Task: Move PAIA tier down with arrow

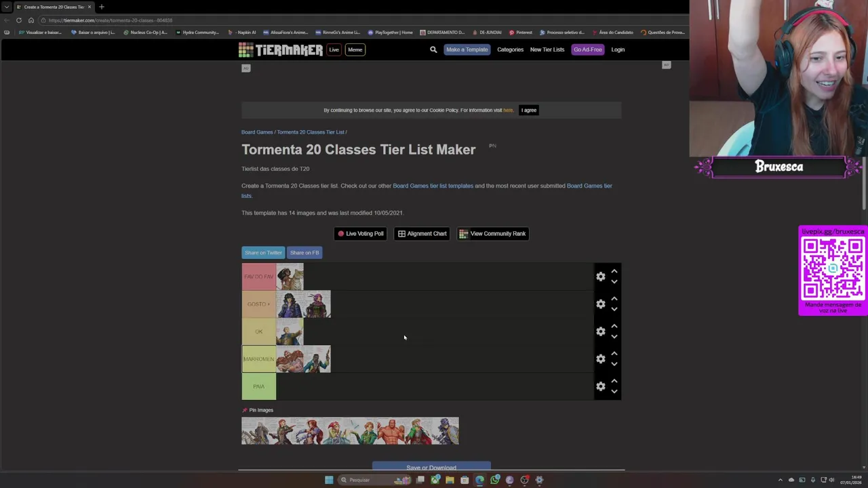Action: [x=614, y=392]
